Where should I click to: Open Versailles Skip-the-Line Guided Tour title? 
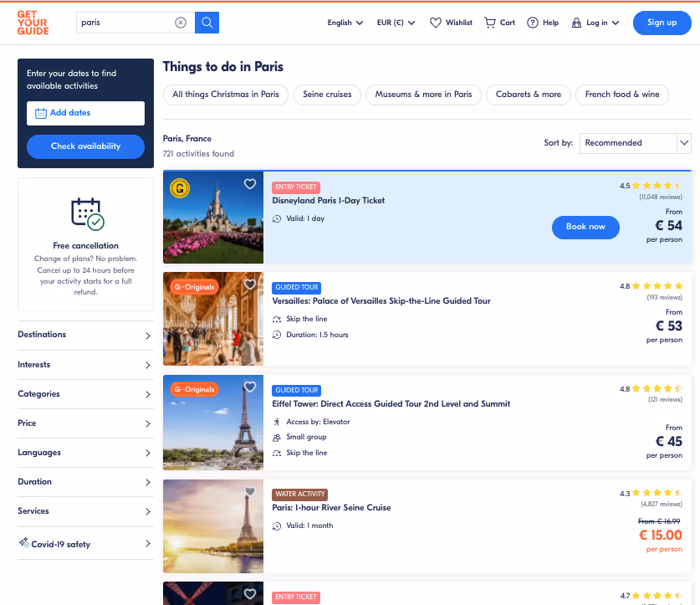tap(381, 301)
